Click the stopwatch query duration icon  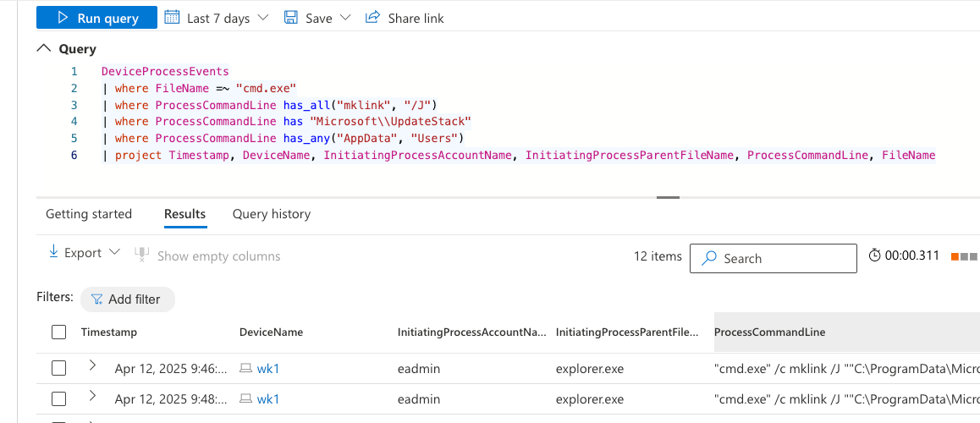tap(874, 255)
